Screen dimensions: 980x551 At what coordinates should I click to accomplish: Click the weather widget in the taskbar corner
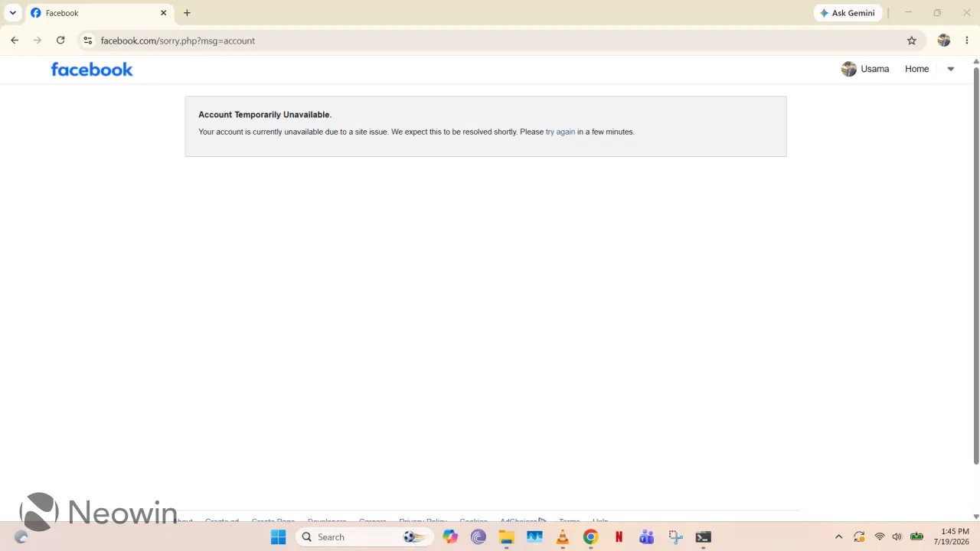[x=21, y=537]
